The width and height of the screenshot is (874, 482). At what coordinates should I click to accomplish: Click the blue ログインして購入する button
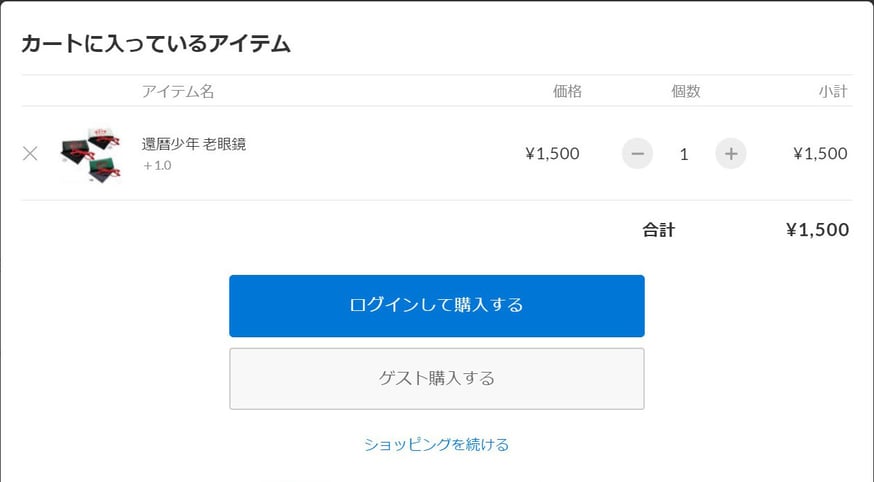[x=436, y=305]
